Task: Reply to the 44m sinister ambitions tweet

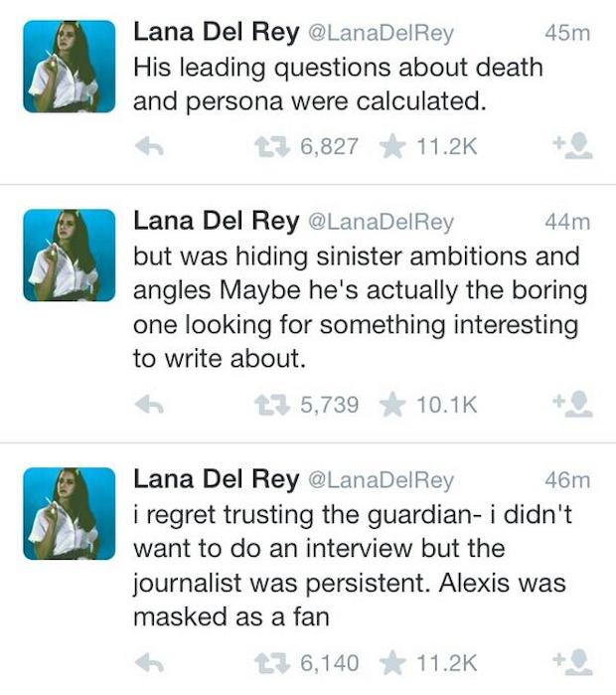Action: point(149,405)
